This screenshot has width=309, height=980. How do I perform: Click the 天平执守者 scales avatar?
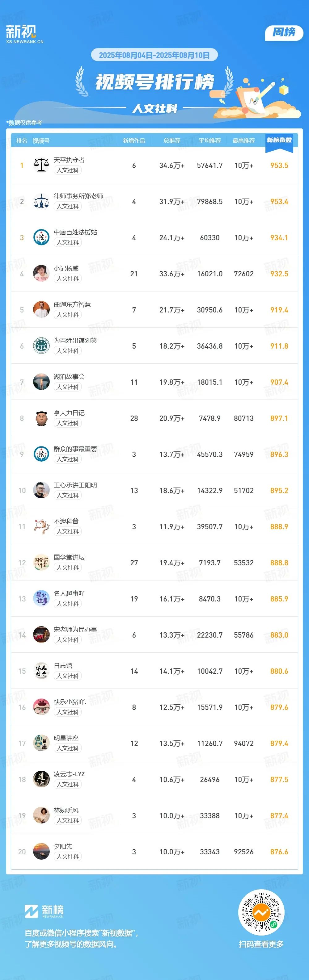[x=41, y=165]
